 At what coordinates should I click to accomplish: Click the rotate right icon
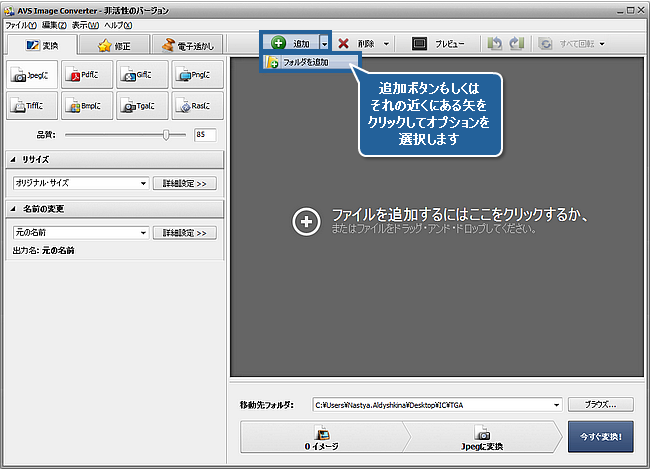[x=517, y=43]
